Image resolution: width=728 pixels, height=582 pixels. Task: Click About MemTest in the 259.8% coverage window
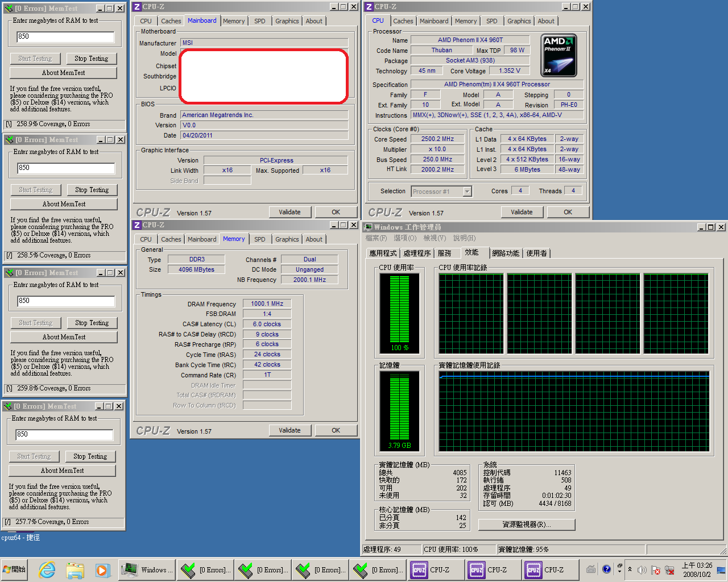[64, 337]
